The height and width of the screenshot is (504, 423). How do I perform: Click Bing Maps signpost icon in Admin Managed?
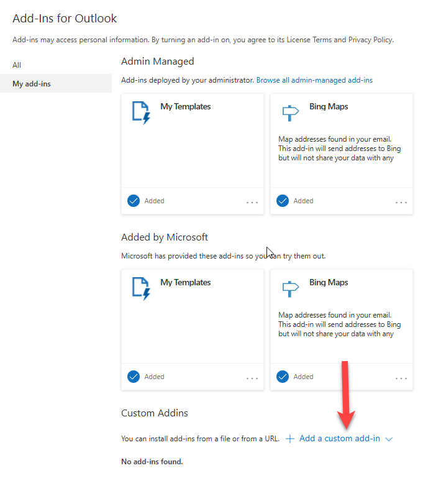click(x=290, y=113)
